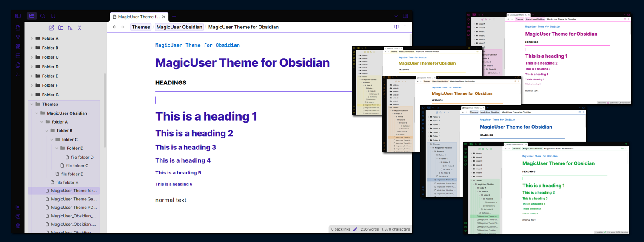Change the file sort order
The width and height of the screenshot is (644, 242).
tap(70, 28)
